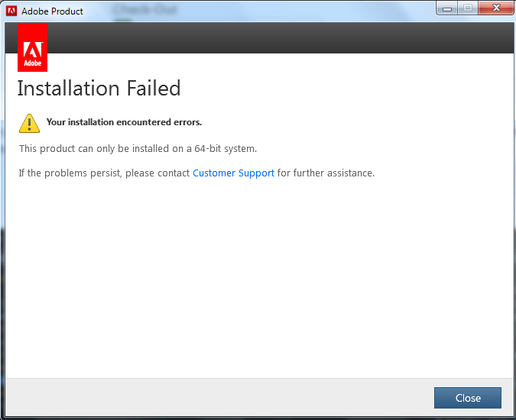Open the Customer Support link
516x420 pixels.
[x=233, y=173]
